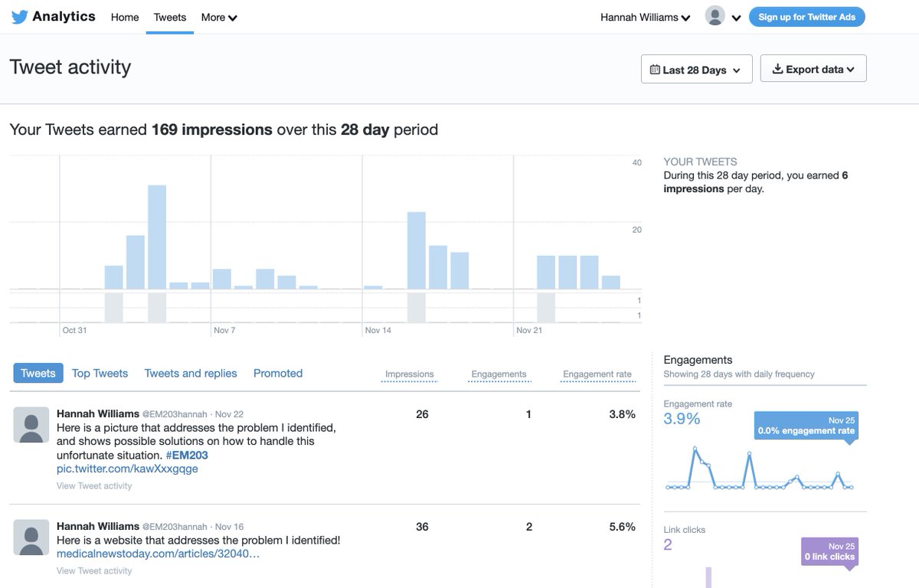The height and width of the screenshot is (588, 919).
Task: Click the download icon on Export data
Action: click(x=777, y=69)
